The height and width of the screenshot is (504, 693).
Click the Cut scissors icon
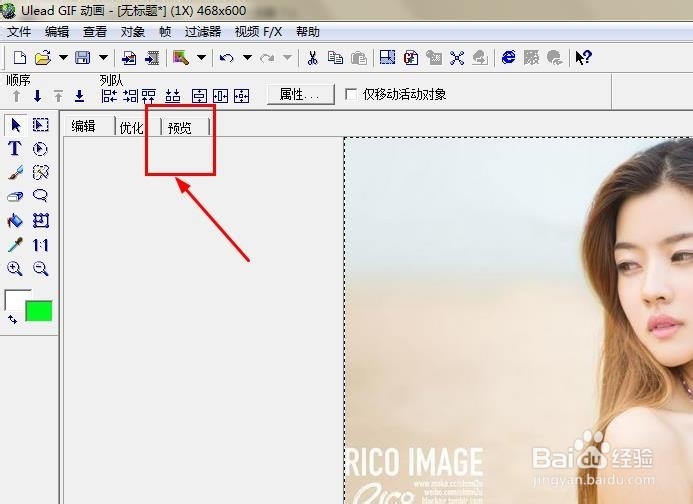coord(312,58)
